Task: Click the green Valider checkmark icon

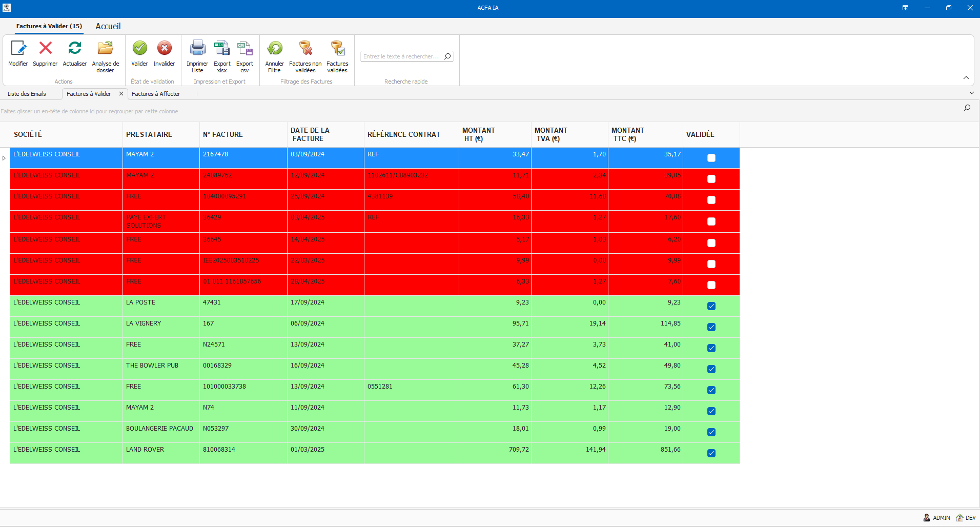Action: [139, 49]
